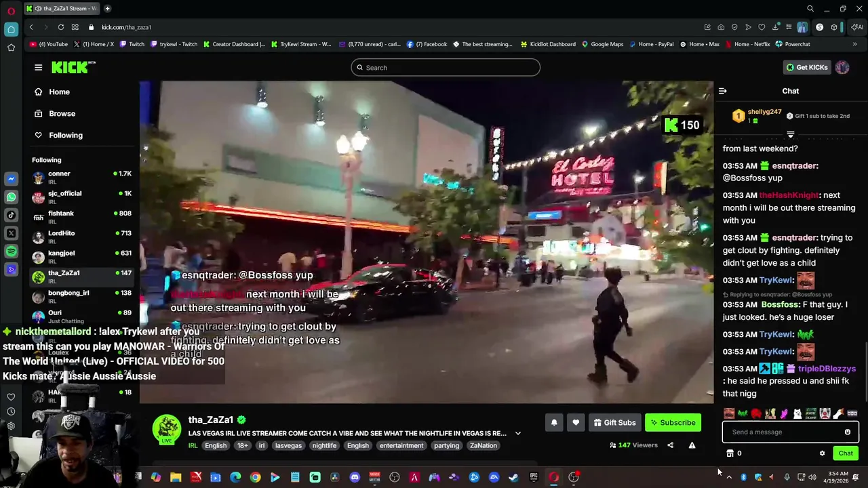Click shelly247 in chat leaderboard
This screenshot has height=488, width=868.
click(x=764, y=112)
